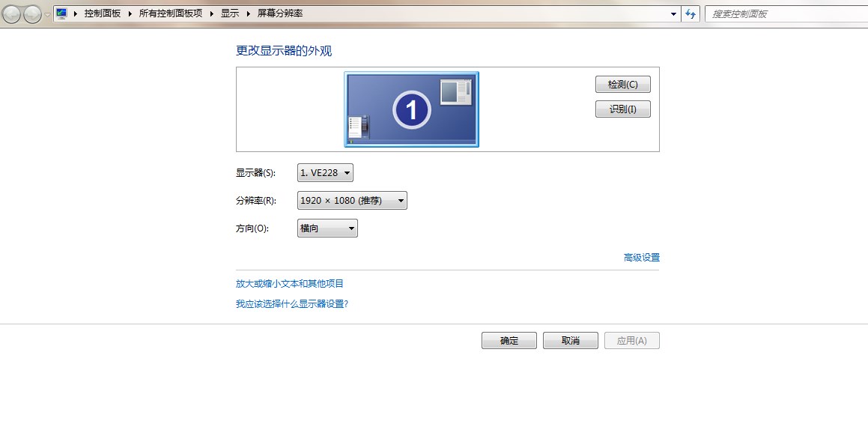Refresh the page using the address bar button
Screen dimensions: 868x424
(x=691, y=14)
